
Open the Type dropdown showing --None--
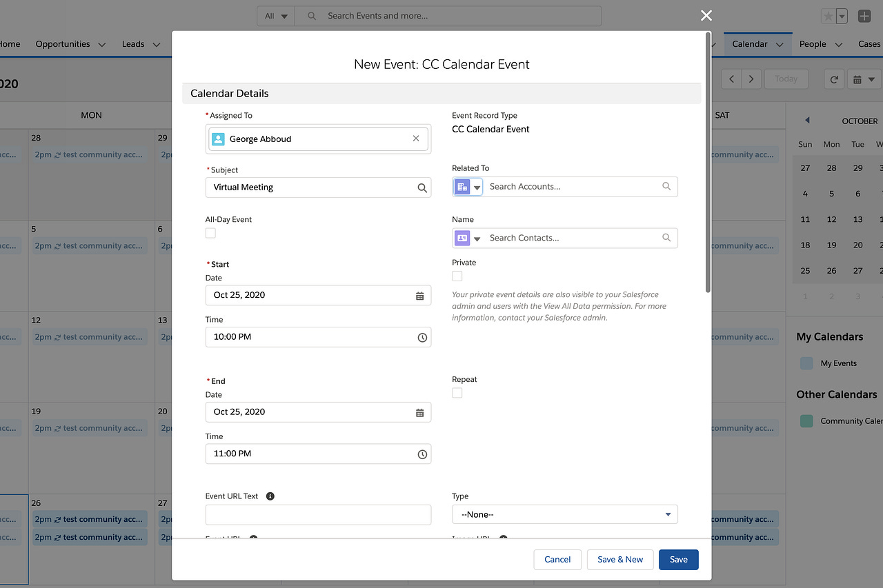tap(564, 514)
